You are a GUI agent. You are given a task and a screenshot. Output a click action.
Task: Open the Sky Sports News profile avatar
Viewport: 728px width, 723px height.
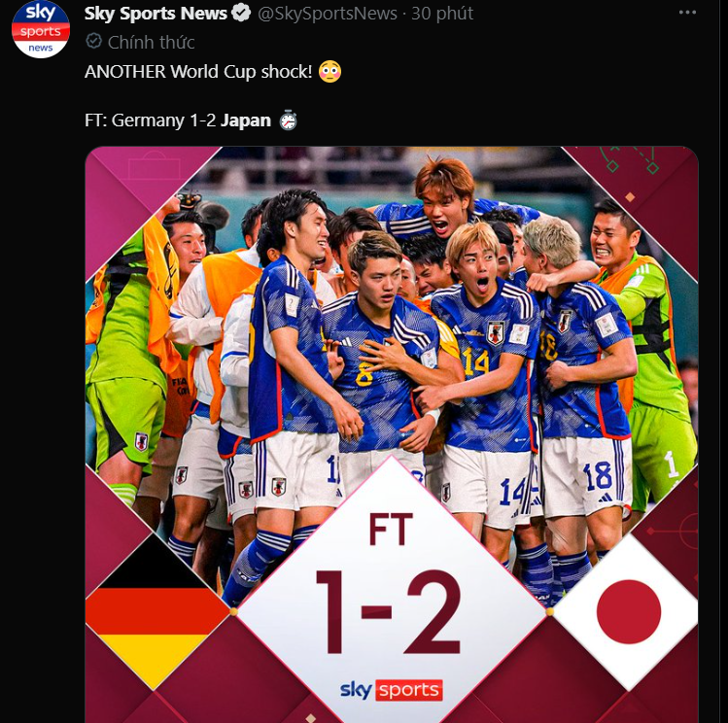[x=40, y=29]
